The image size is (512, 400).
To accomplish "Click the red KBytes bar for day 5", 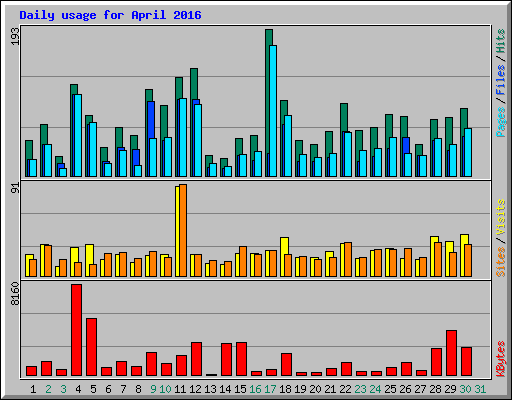I will click(91, 347).
